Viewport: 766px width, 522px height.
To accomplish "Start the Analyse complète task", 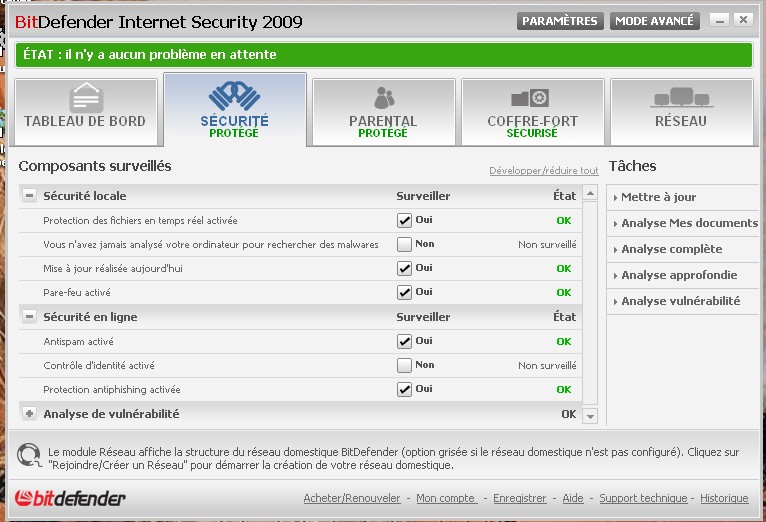I will click(x=672, y=249).
